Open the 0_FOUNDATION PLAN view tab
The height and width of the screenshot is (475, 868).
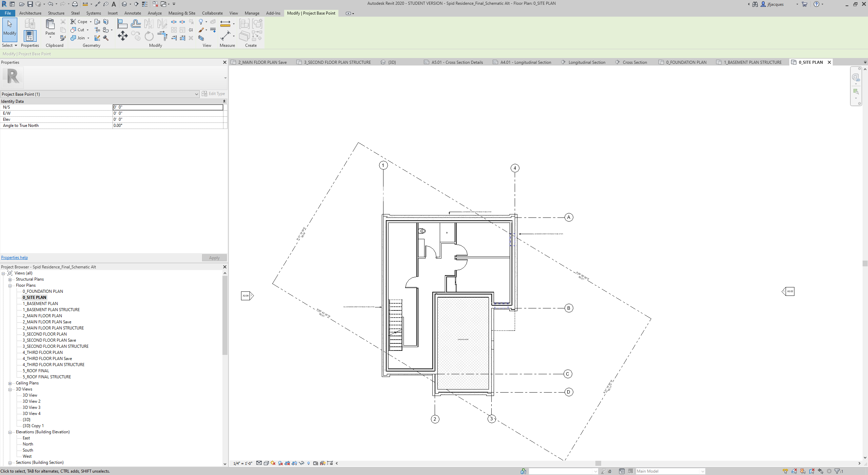click(685, 62)
